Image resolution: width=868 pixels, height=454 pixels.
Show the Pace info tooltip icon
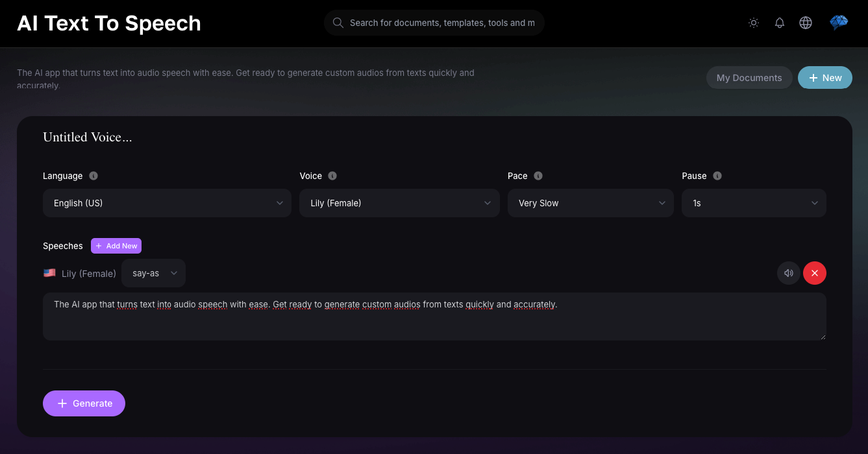click(538, 176)
